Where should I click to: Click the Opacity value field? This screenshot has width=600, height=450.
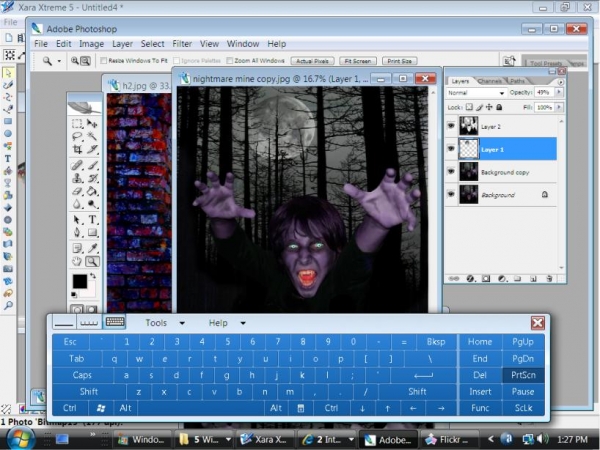click(544, 92)
